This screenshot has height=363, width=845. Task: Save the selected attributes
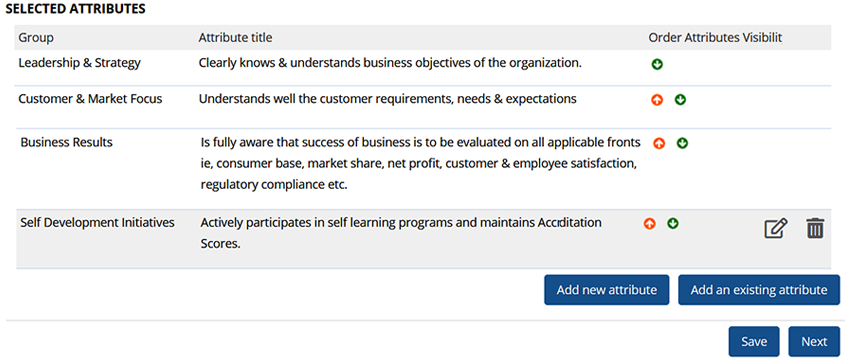point(754,341)
